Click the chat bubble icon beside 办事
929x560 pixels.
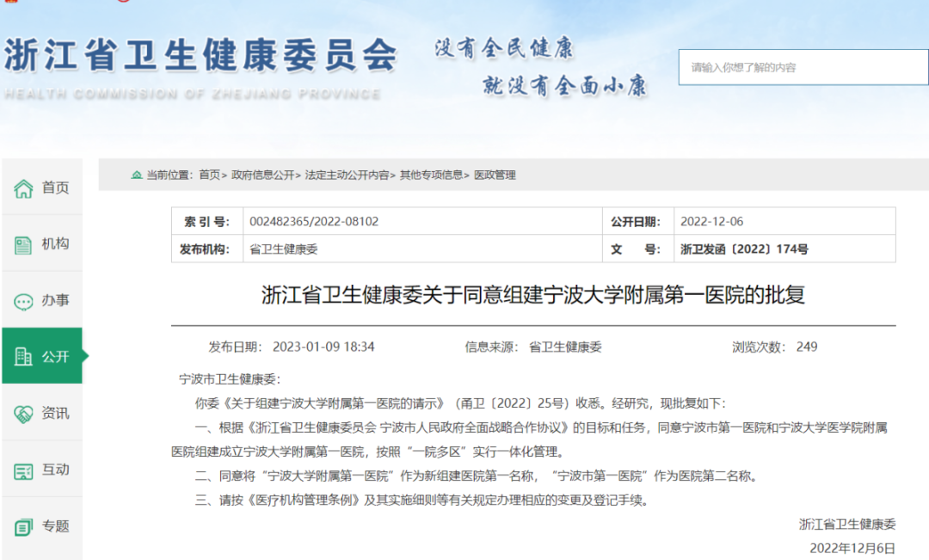coord(23,302)
